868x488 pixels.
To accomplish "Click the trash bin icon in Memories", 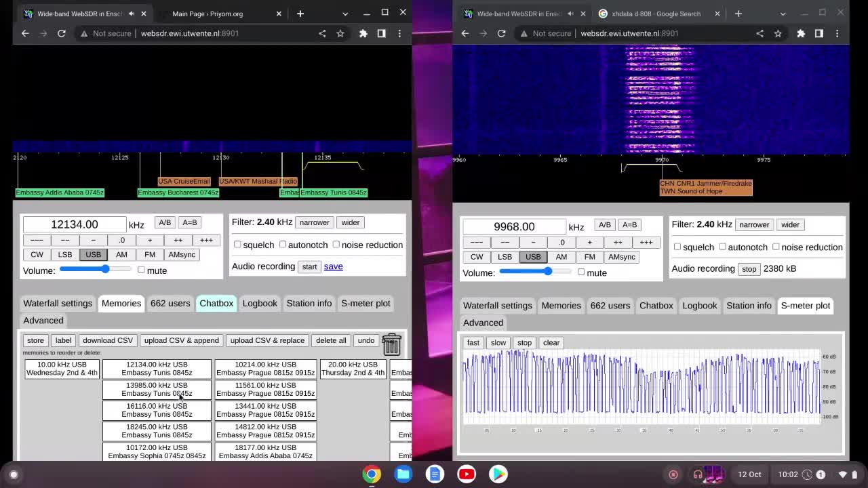I will tap(391, 344).
